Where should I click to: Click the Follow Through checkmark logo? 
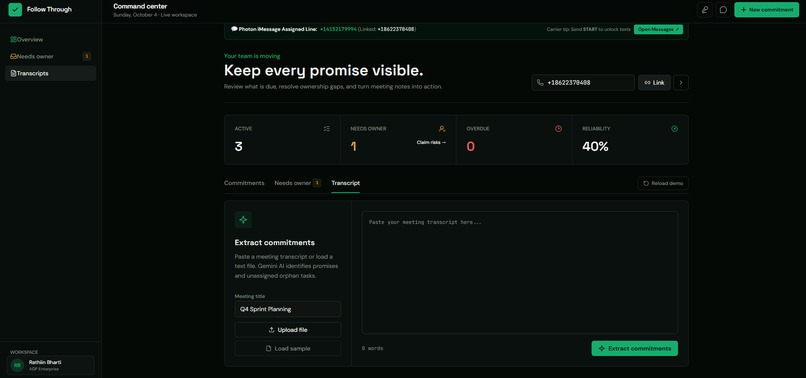point(15,9)
